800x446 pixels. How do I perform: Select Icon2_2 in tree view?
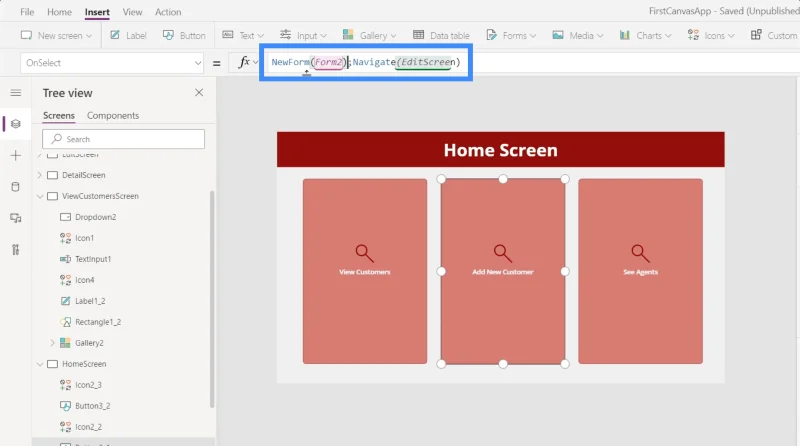pyautogui.click(x=88, y=427)
